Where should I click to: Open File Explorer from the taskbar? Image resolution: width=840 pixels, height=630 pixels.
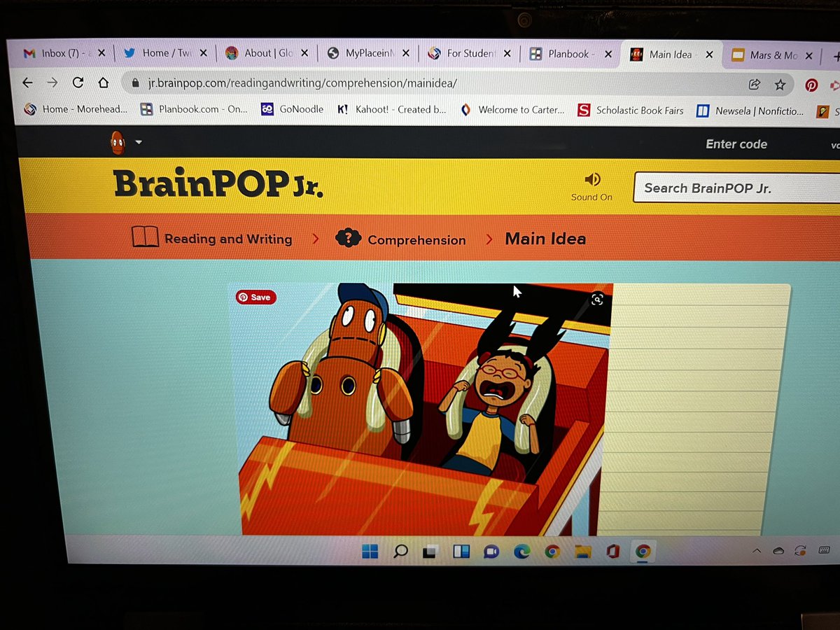(x=582, y=552)
